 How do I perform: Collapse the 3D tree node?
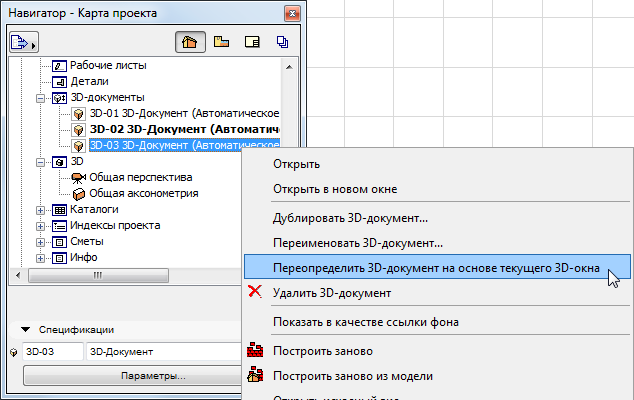tap(40, 162)
